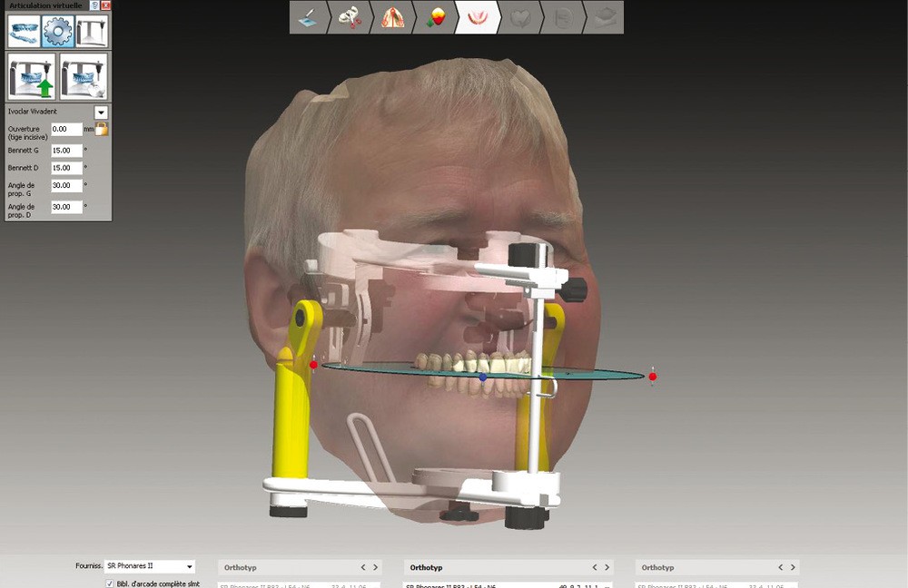Go to the scissors trimming workflow step
Screen dimensions: 908x588
click(350, 17)
